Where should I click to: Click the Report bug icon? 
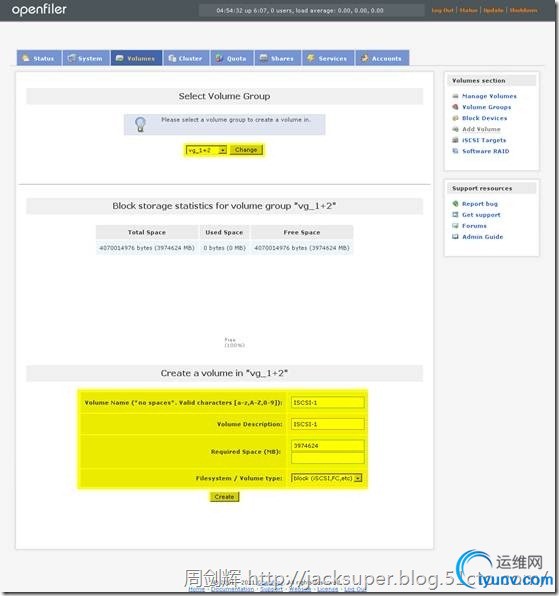click(x=455, y=204)
